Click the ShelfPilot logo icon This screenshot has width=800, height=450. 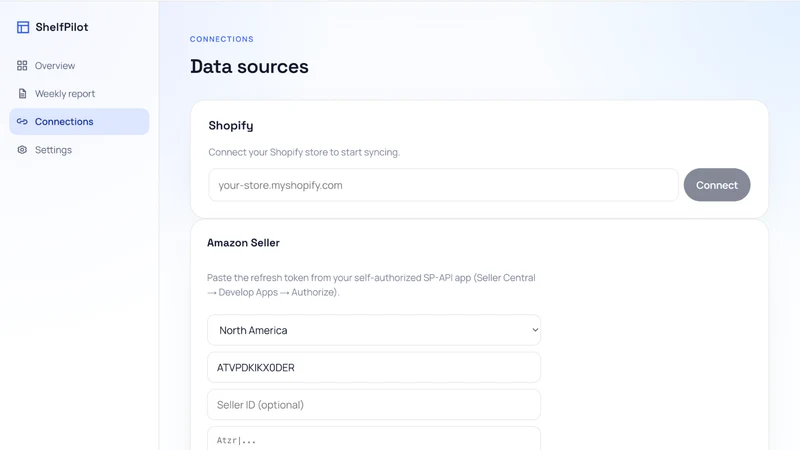click(23, 27)
